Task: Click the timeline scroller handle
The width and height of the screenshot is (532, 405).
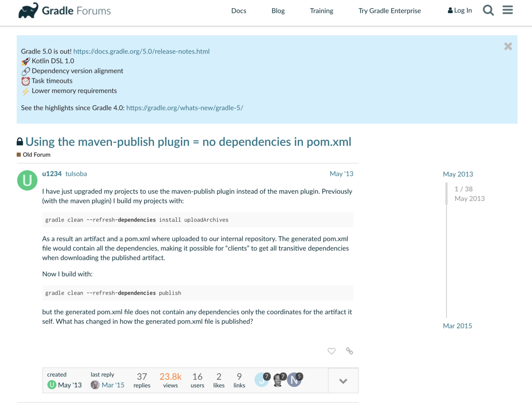Action: [447, 193]
